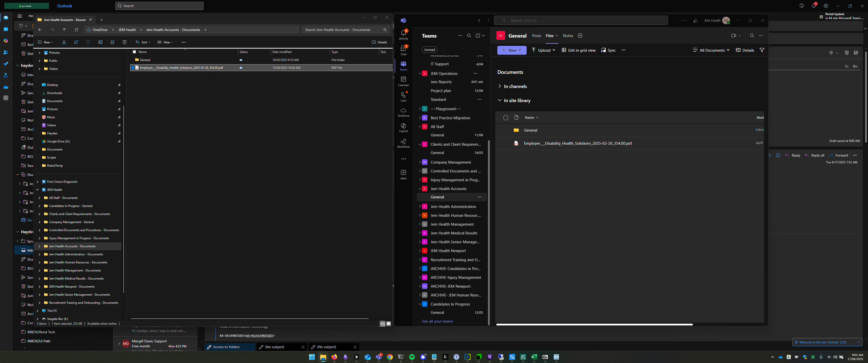Click See all your teams link

coord(437,321)
